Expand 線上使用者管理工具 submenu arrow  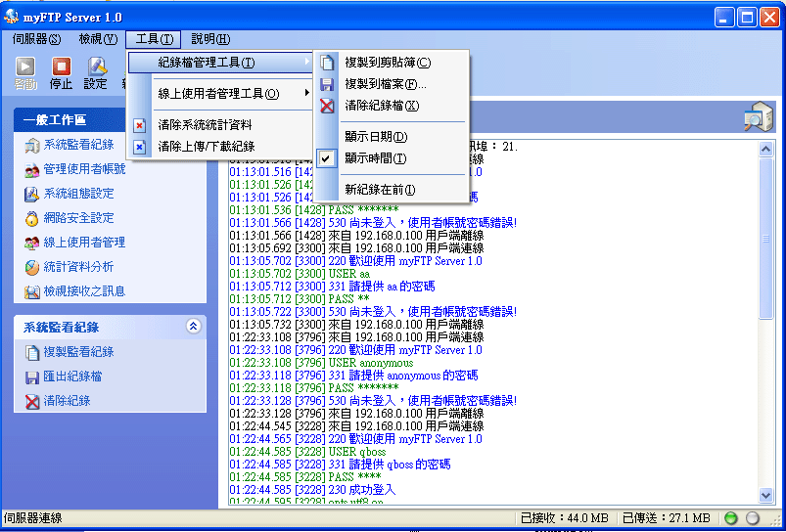point(306,93)
